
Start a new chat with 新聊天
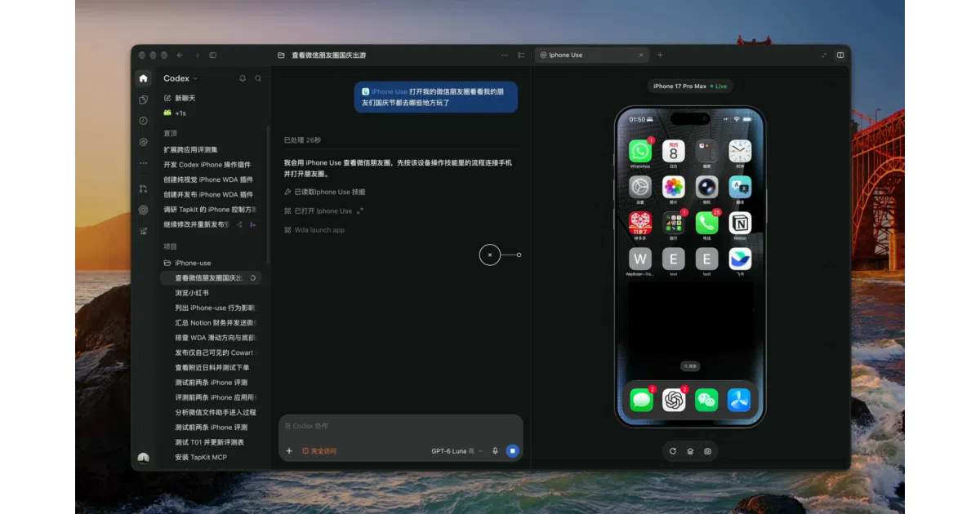click(x=180, y=98)
